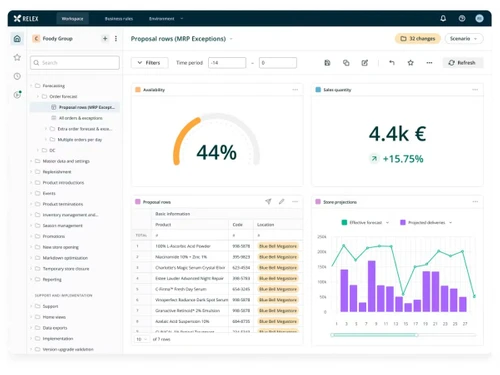Click the sidebar Search field

tap(75, 63)
